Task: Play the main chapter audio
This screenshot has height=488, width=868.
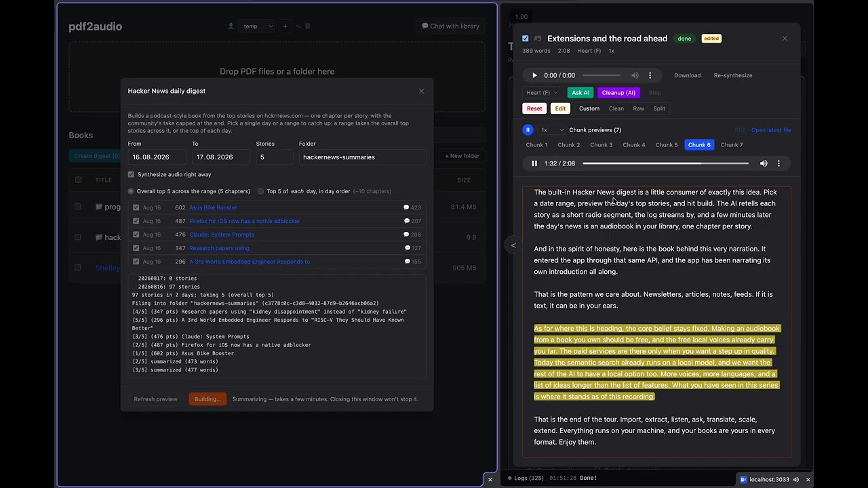Action: pyautogui.click(x=534, y=75)
